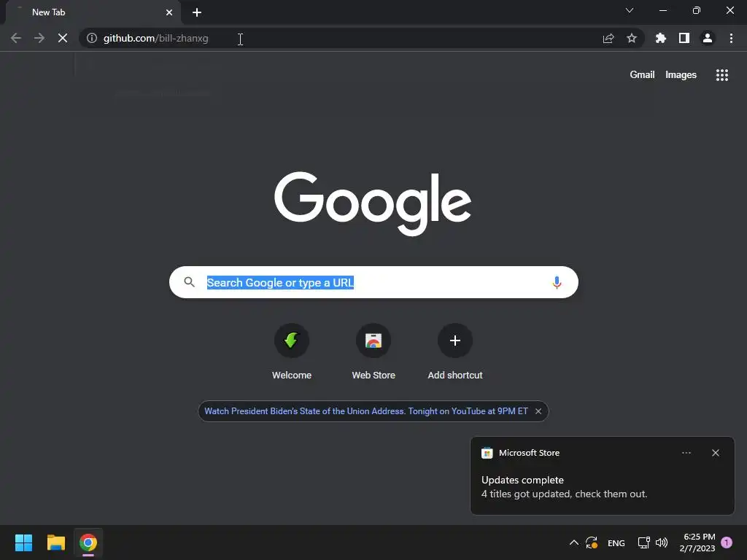The width and height of the screenshot is (747, 560).
Task: Open the clock showing 6:25 PM
Action: click(x=697, y=542)
